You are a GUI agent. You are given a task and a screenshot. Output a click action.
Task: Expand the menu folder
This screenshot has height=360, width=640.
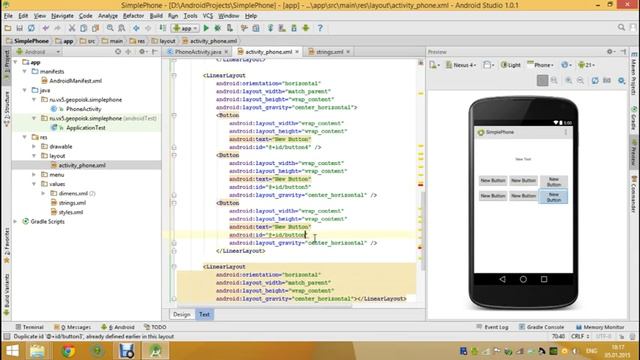pos(34,175)
